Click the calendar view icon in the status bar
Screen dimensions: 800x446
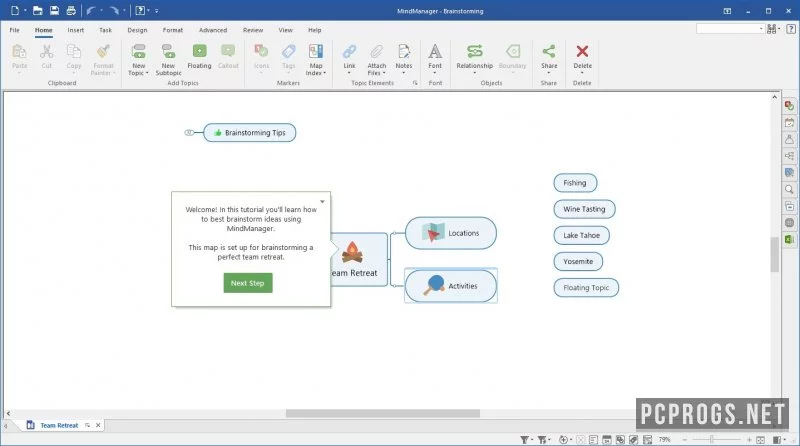607,439
